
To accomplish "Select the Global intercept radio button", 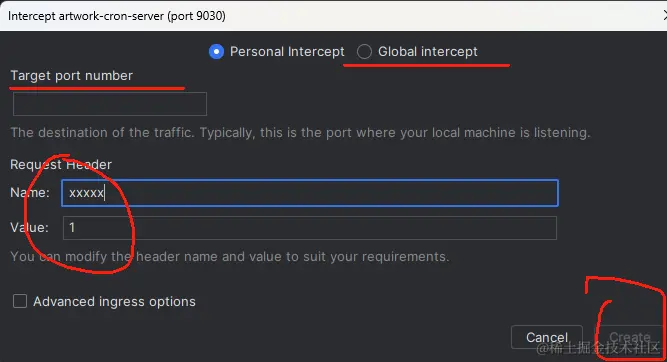I will 364,52.
